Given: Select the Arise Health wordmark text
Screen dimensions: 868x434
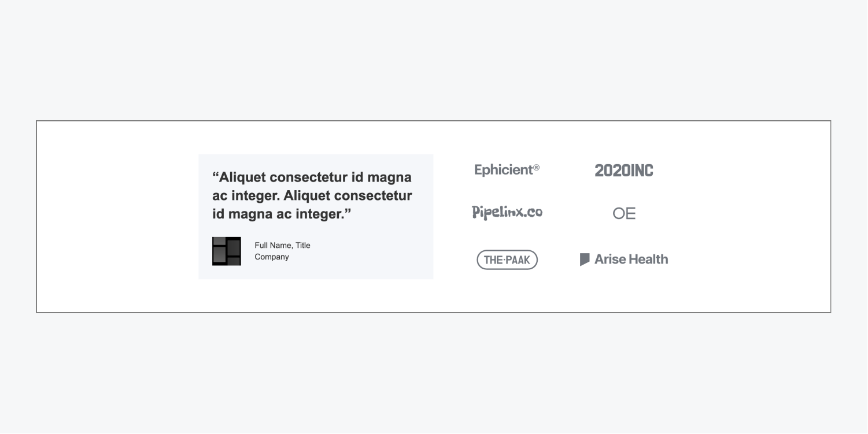Looking at the screenshot, I should (x=631, y=259).
